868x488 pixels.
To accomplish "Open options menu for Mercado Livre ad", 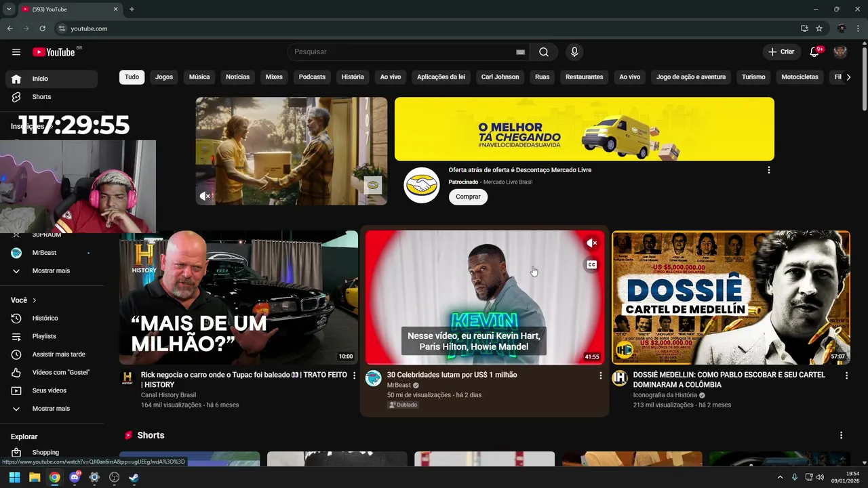I will [x=768, y=170].
